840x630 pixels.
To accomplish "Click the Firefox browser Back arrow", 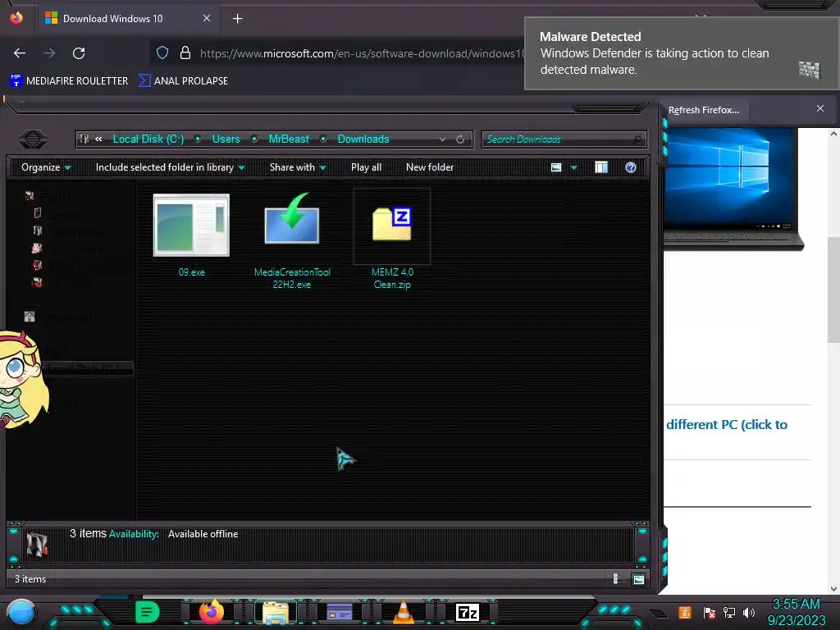I will (20, 53).
